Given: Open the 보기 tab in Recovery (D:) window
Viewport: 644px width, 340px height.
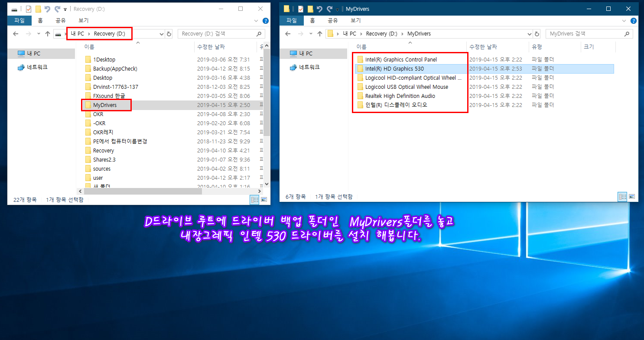Looking at the screenshot, I should pyautogui.click(x=83, y=20).
